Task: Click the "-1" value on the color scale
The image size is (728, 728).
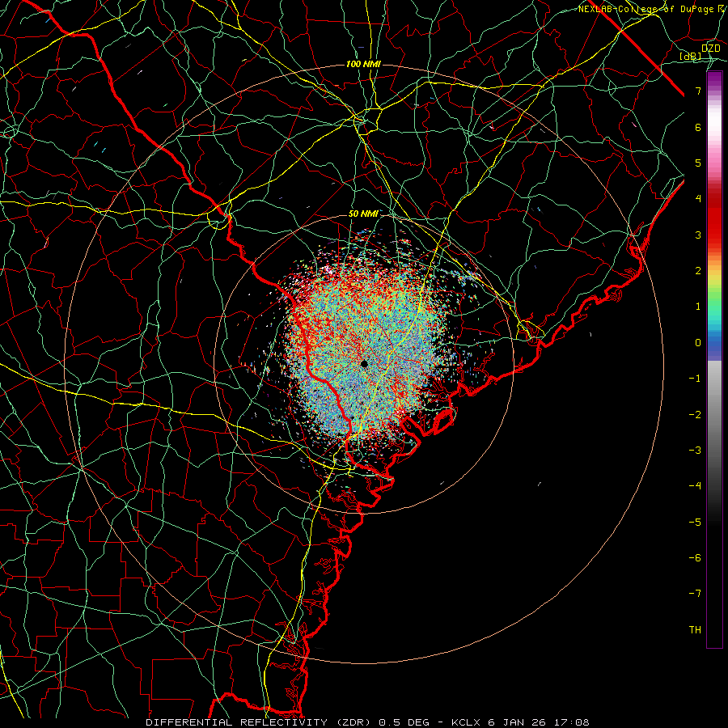Action: point(695,379)
